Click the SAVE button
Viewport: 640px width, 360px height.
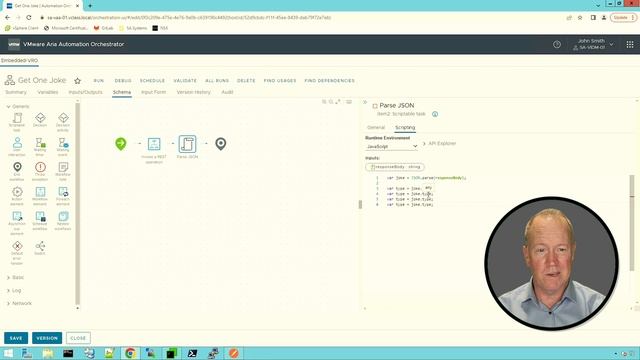[16, 338]
